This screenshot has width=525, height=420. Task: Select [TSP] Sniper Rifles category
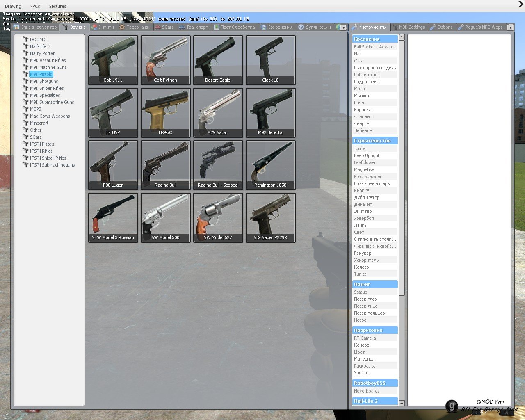[x=48, y=158]
